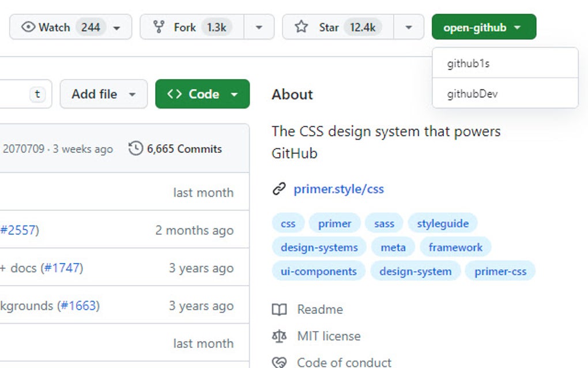The image size is (588, 368).
Task: Open pull request #2557 link
Action: [18, 230]
